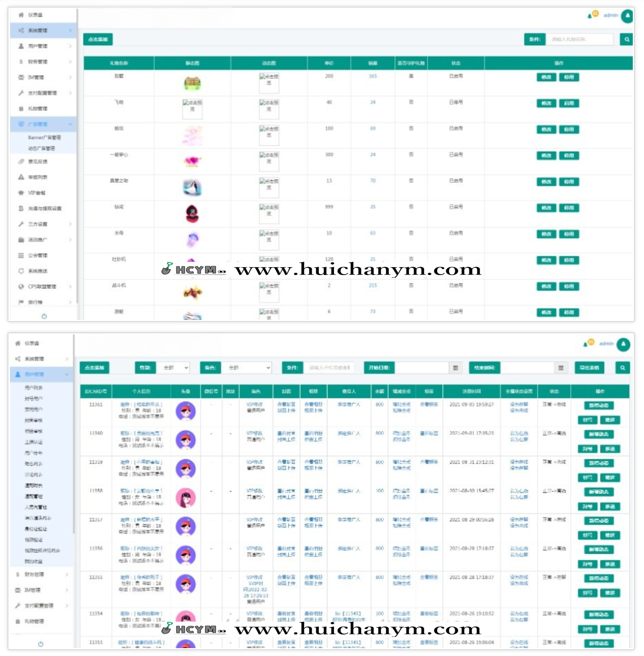Click notification bell in bottom panel header
644x656 pixels.
point(585,344)
